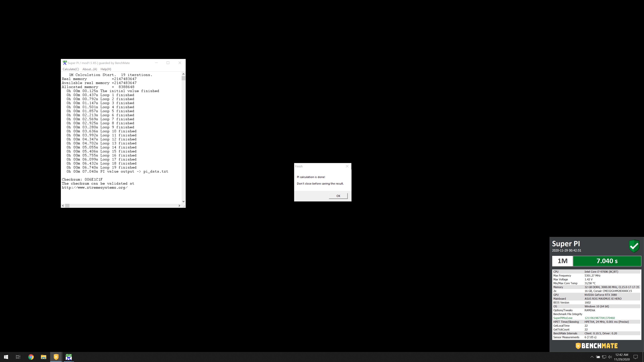Viewport: 644px width, 362px height.
Task: Click the Loop 19 finished line
Action: [x=101, y=167]
